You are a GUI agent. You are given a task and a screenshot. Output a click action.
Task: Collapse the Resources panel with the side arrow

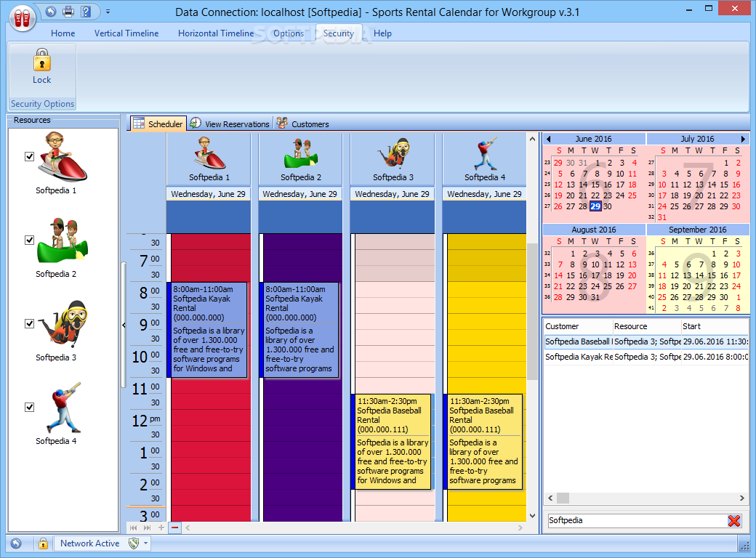coord(124,325)
